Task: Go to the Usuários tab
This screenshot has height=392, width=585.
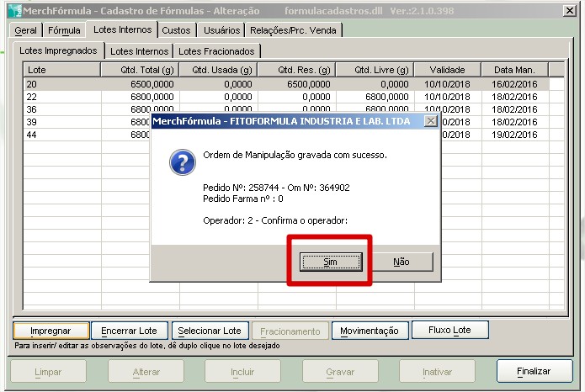Action: coord(221,30)
